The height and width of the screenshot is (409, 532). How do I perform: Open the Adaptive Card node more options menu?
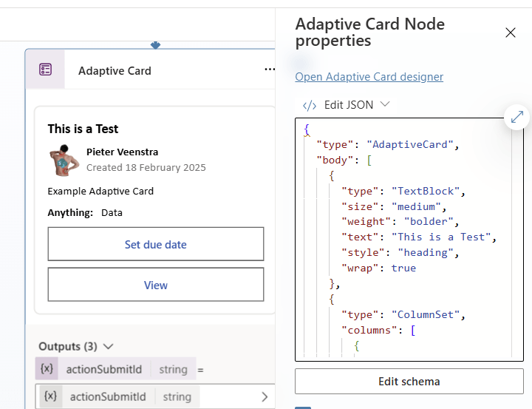pos(270,70)
